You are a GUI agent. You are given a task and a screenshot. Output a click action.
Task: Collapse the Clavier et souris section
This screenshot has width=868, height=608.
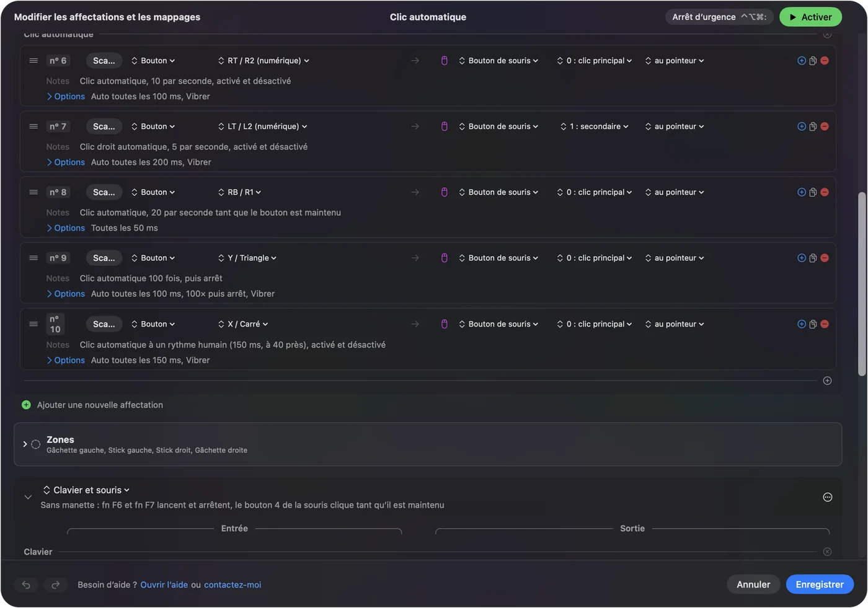click(x=28, y=497)
